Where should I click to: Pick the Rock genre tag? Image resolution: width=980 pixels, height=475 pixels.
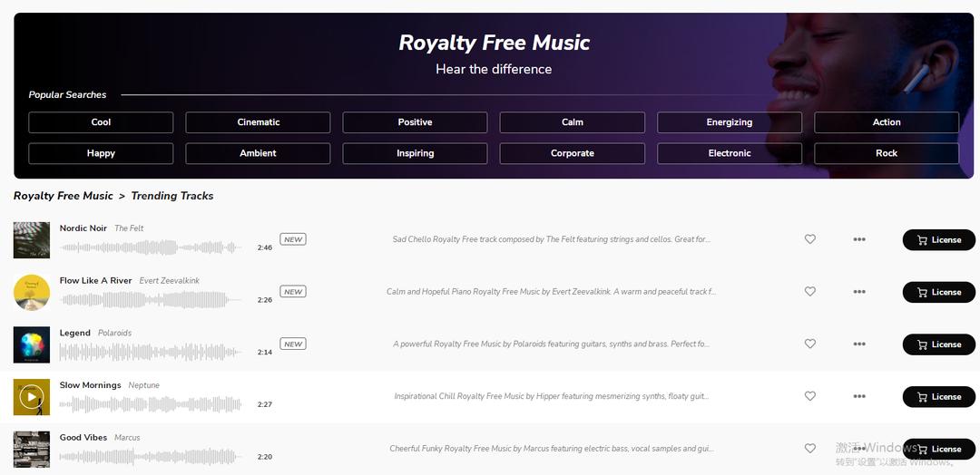pos(887,153)
